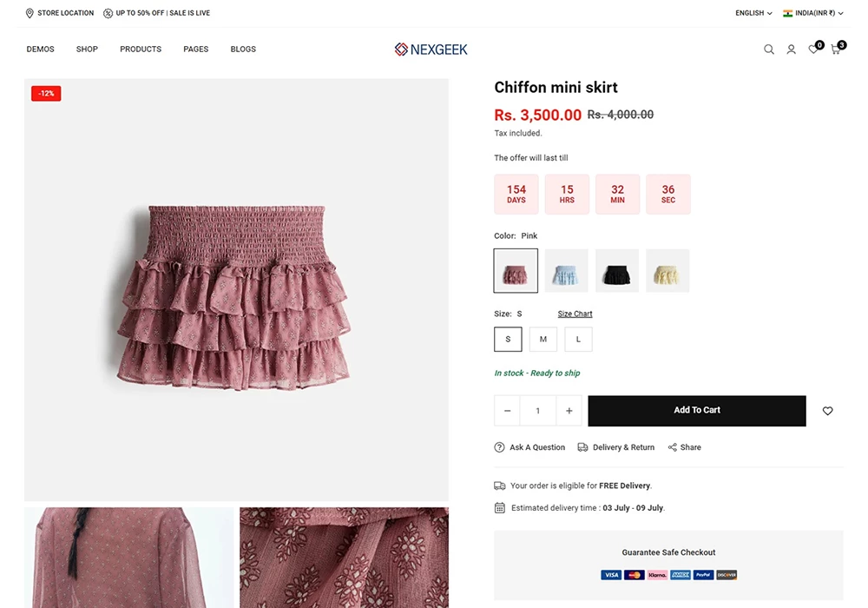Click the Add To Cart button
The image size is (868, 608).
[x=696, y=411]
